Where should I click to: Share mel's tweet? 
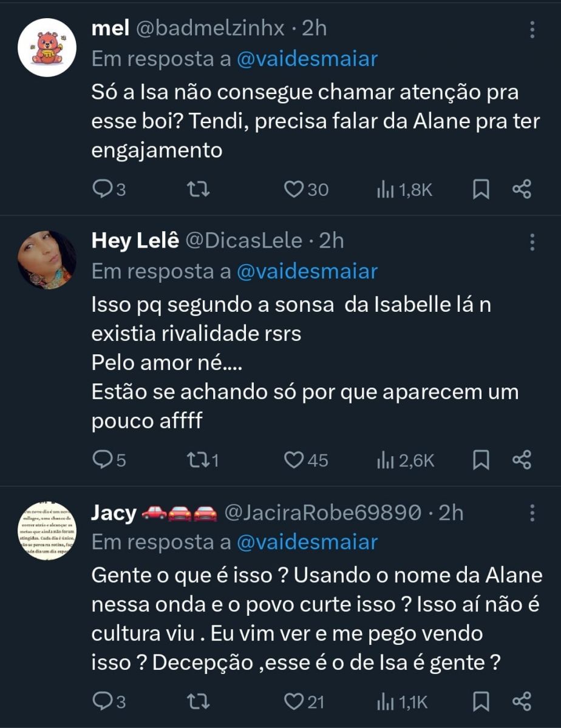(x=522, y=190)
